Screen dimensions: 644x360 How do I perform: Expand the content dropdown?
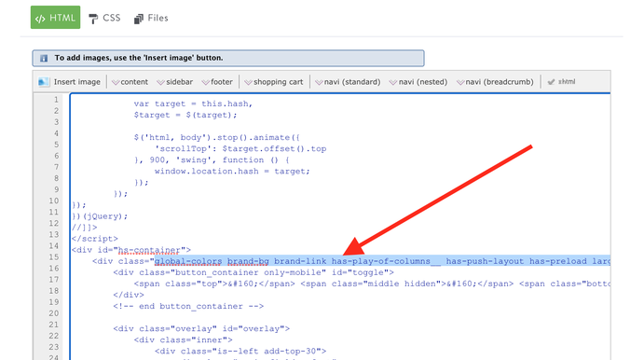(x=130, y=82)
